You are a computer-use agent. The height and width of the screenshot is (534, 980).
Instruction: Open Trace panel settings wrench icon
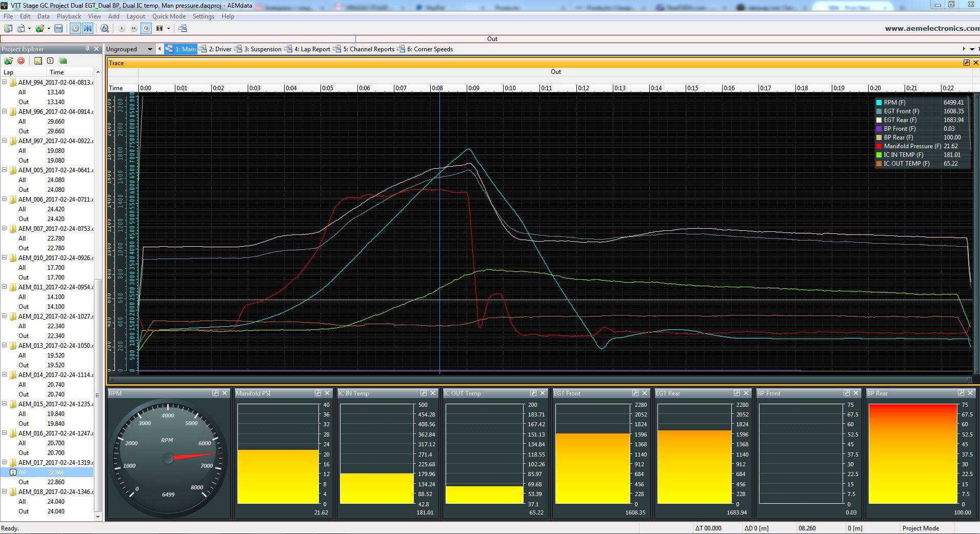tap(966, 63)
